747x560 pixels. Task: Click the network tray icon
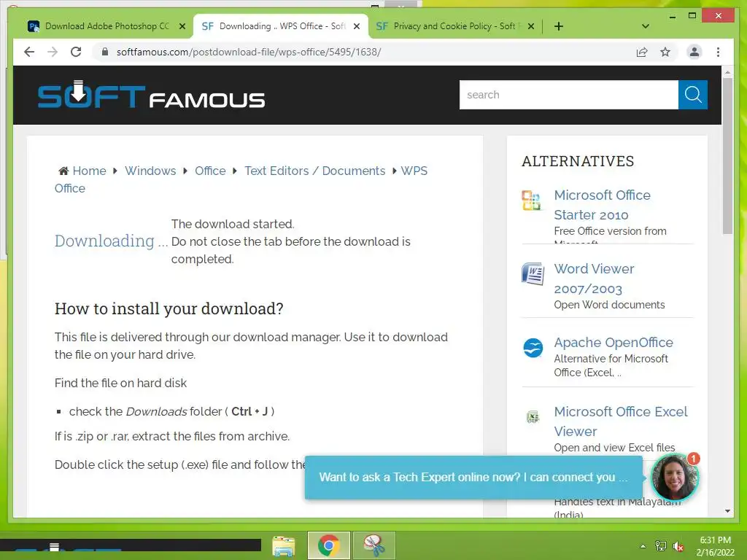[660, 547]
